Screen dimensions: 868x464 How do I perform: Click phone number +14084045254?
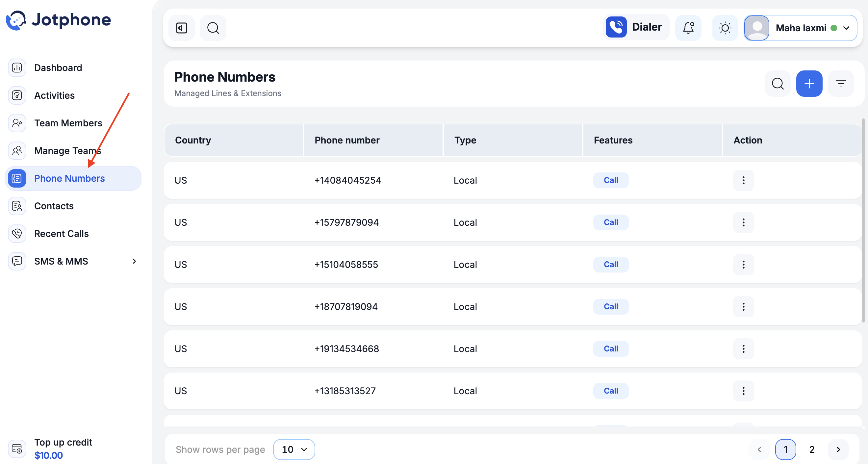point(348,180)
